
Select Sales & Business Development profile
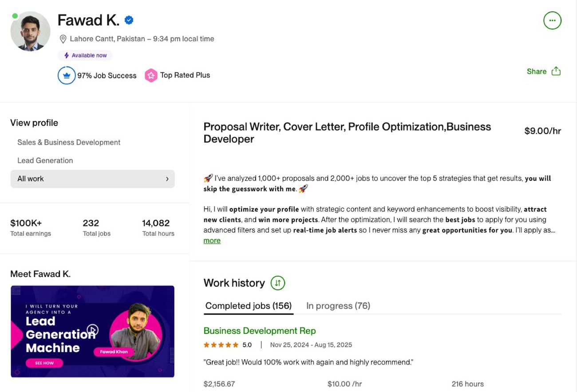coord(69,143)
